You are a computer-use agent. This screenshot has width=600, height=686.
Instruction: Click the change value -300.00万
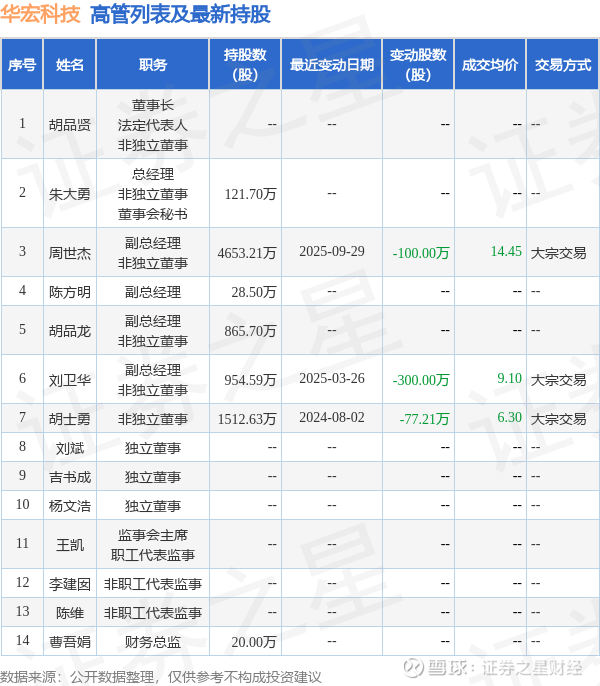tap(421, 380)
